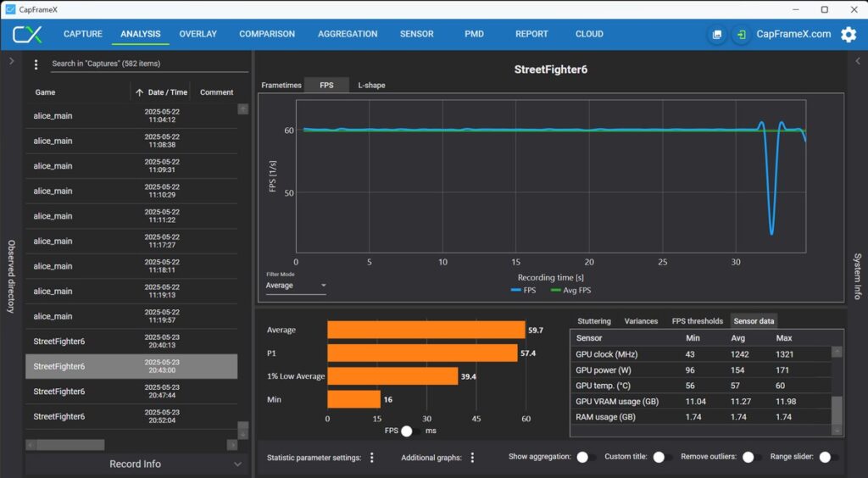Click sensor table vertical scrollbar thumb
868x478 pixels.
[837, 410]
